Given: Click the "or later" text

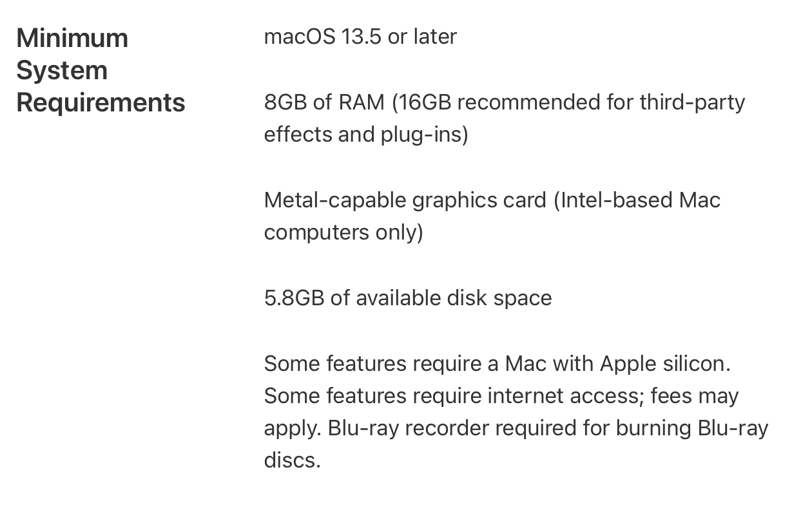Looking at the screenshot, I should pos(422,37).
